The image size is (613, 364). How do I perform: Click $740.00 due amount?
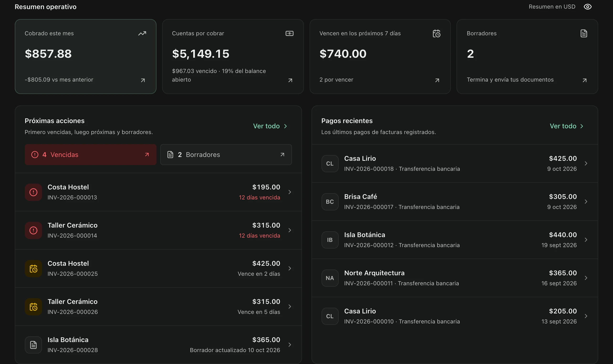[343, 54]
